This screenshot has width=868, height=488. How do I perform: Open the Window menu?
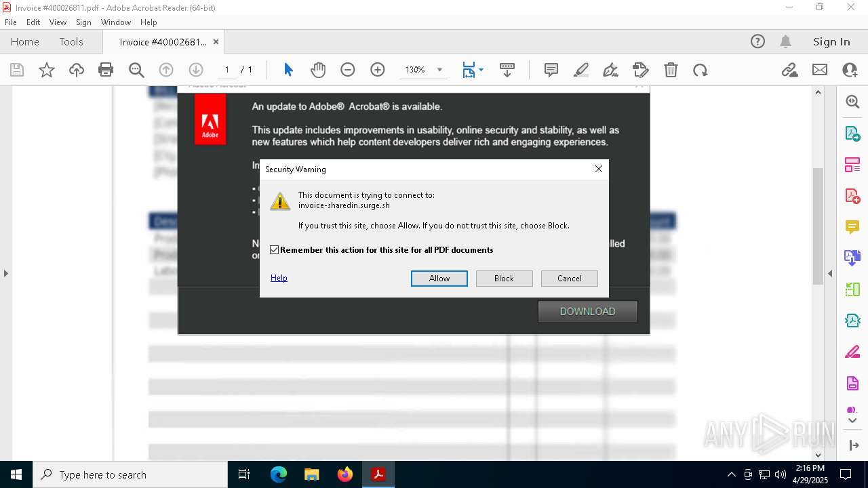point(116,22)
